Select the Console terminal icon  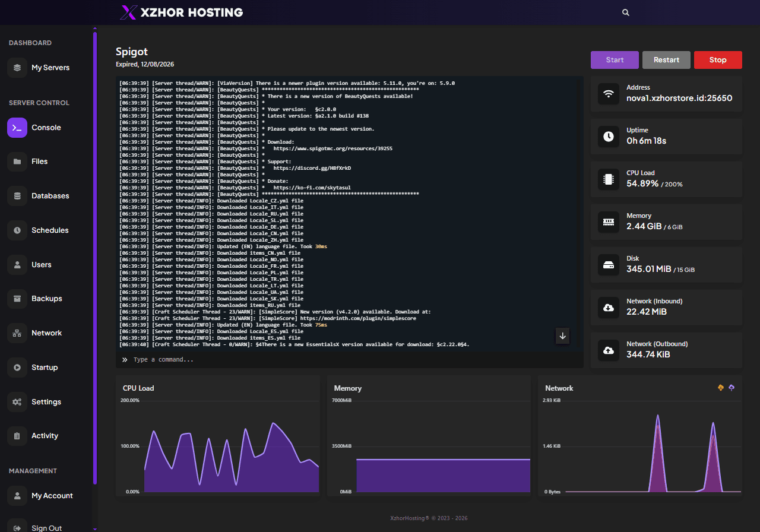(17, 128)
